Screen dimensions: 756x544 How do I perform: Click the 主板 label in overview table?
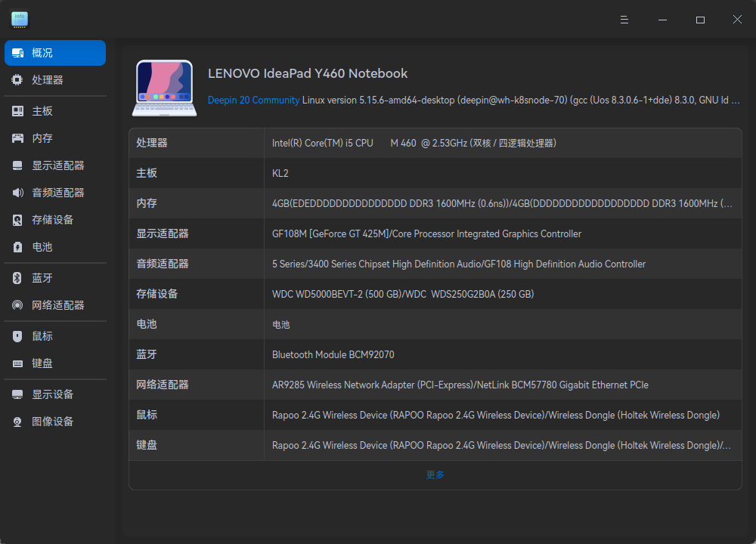click(x=147, y=174)
